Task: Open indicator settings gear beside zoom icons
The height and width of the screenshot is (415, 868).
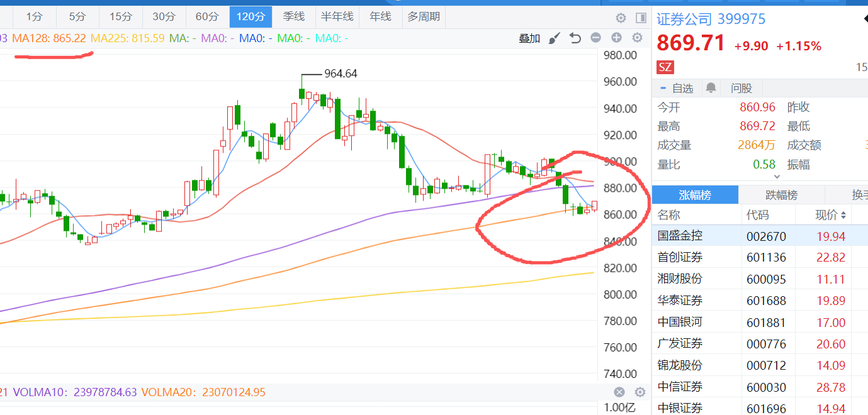Action: [x=637, y=38]
